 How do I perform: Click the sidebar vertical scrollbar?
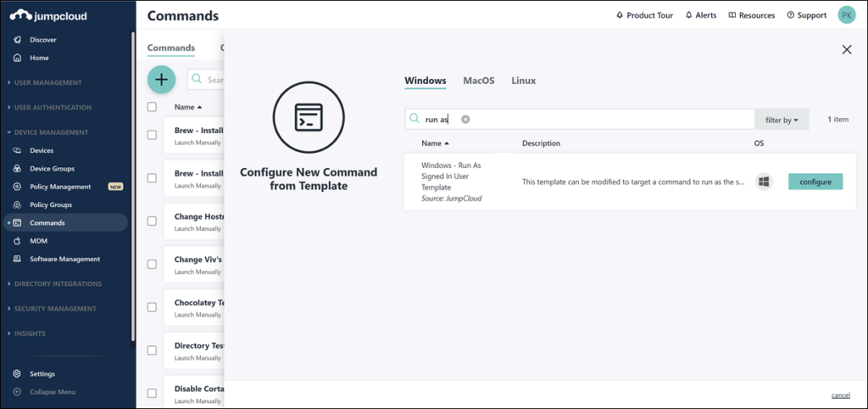point(133,187)
